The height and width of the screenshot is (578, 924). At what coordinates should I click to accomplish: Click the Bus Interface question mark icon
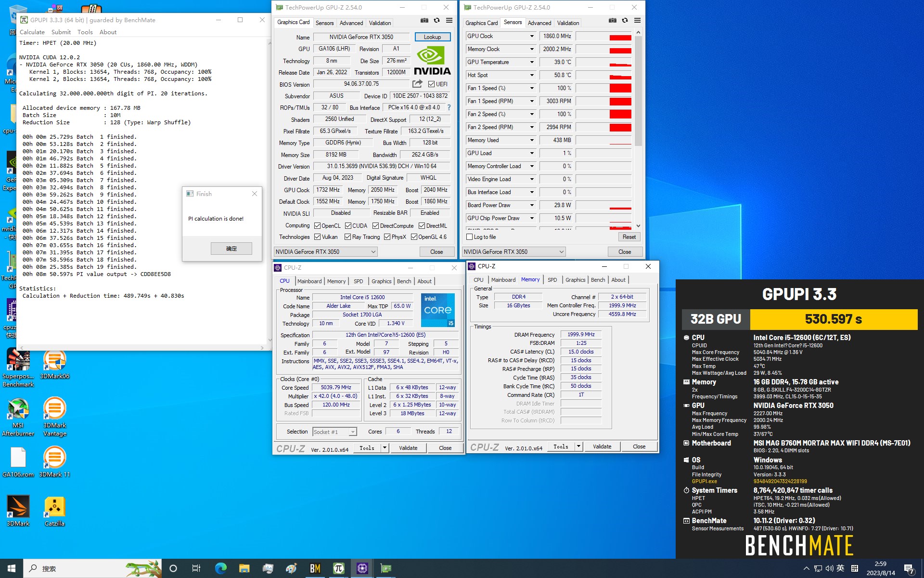click(x=449, y=107)
